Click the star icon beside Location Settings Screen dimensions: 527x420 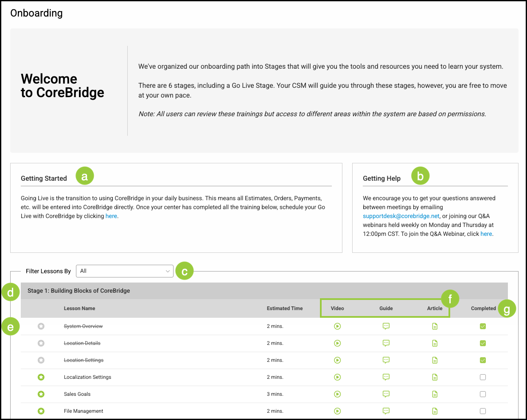[x=41, y=360]
